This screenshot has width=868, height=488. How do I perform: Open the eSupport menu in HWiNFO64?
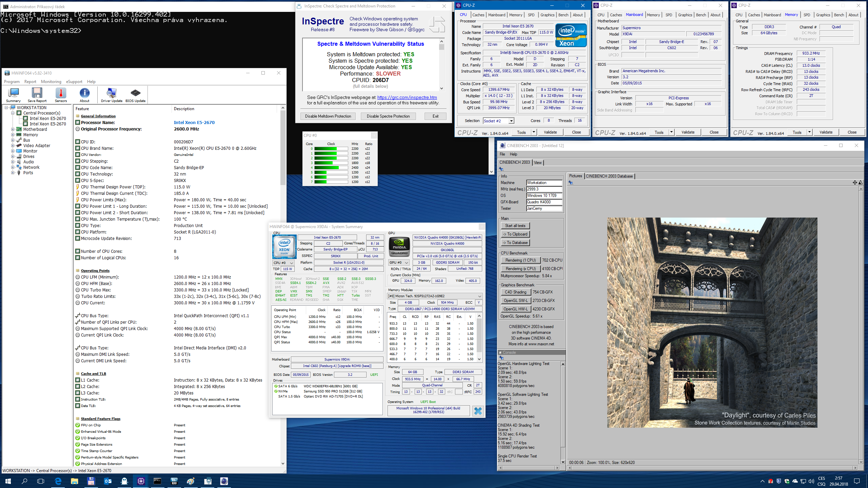[x=74, y=82]
